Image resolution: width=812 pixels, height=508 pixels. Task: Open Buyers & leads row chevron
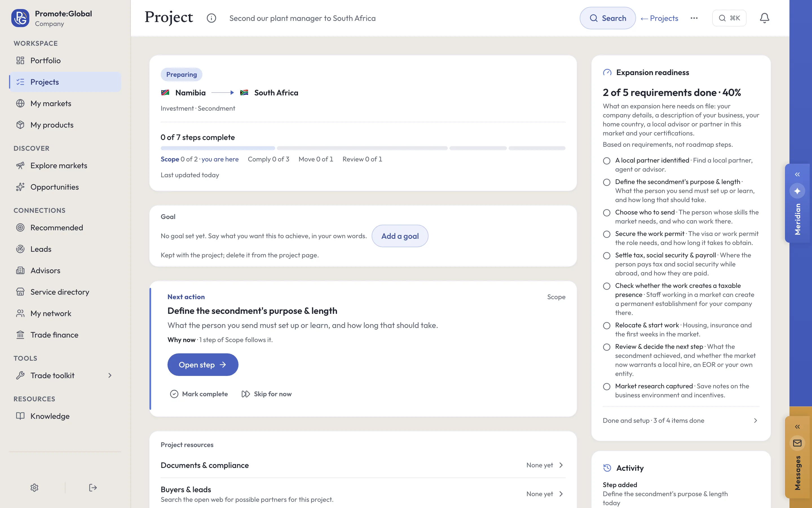coord(561,494)
